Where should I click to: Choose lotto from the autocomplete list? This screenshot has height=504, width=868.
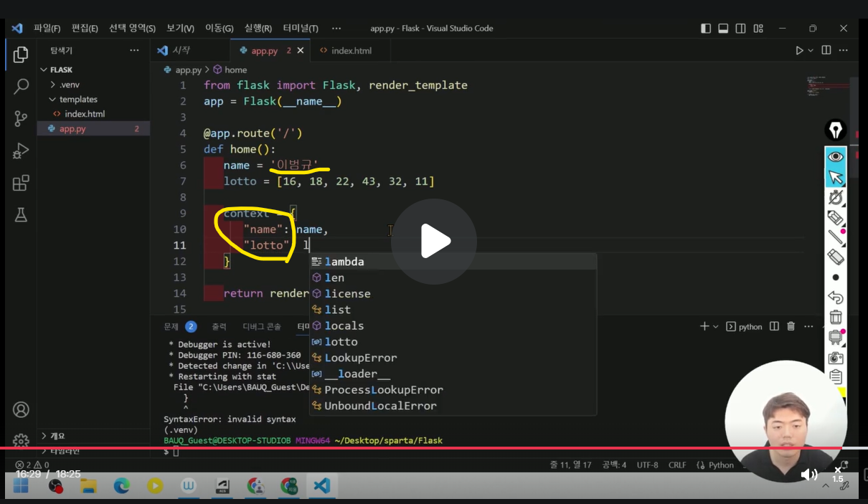point(453,342)
